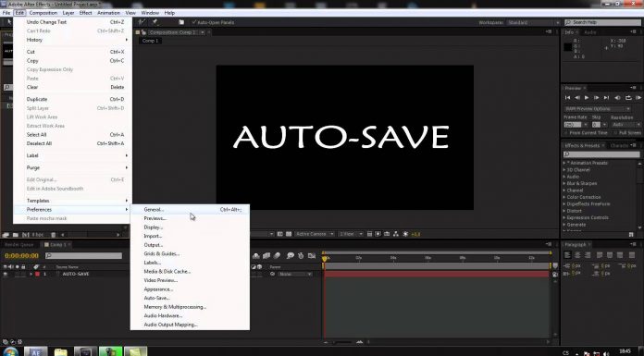644x356 pixels.
Task: Open the Graph Editor timeline icon
Action: pyautogui.click(x=312, y=256)
